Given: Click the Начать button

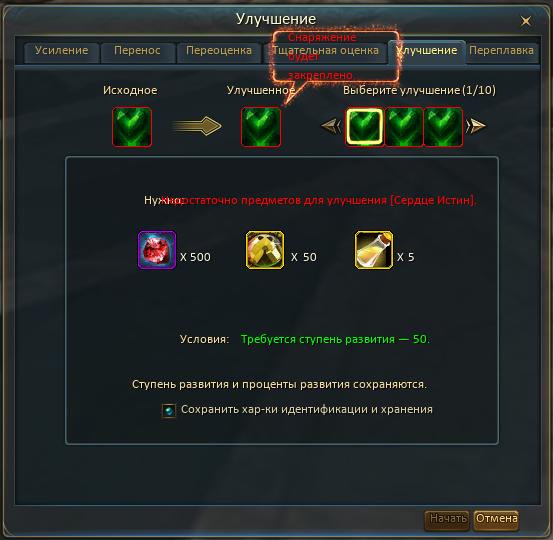Looking at the screenshot, I should point(447,520).
